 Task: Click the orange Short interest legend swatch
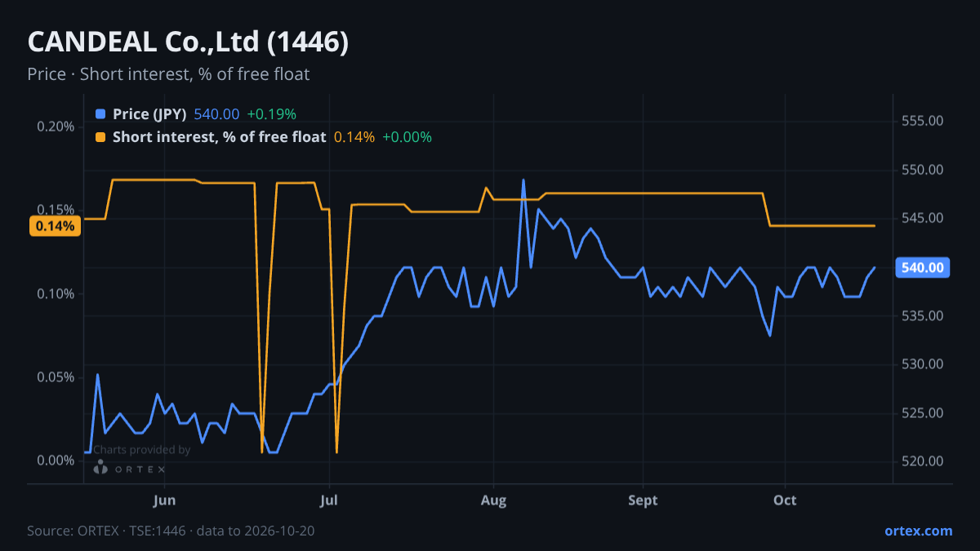coord(100,137)
